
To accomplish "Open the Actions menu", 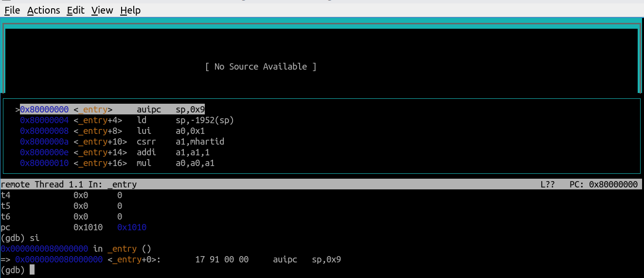I will (43, 10).
